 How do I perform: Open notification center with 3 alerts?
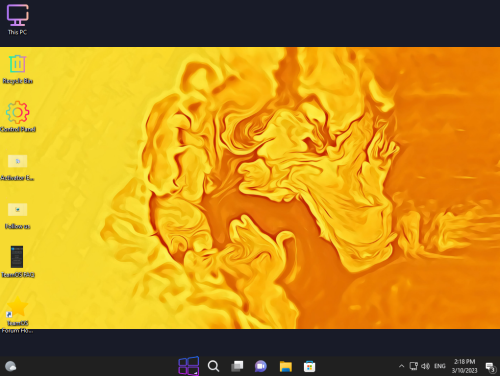[490, 367]
